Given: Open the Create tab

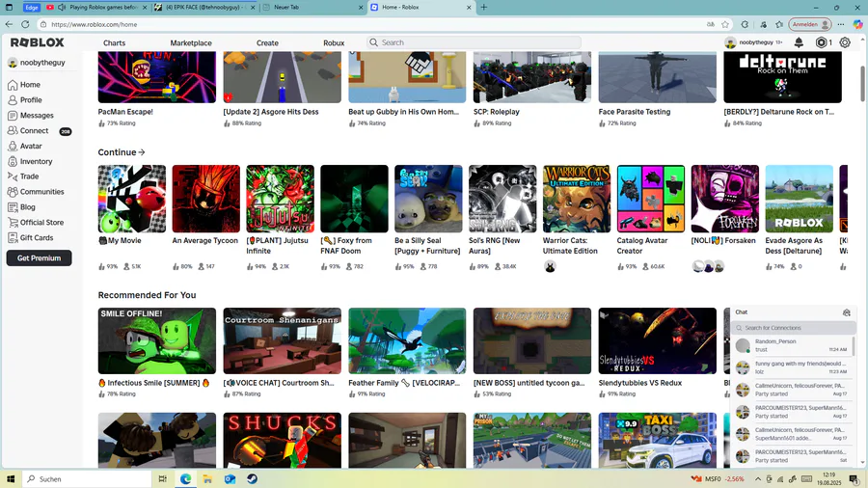Looking at the screenshot, I should point(267,43).
